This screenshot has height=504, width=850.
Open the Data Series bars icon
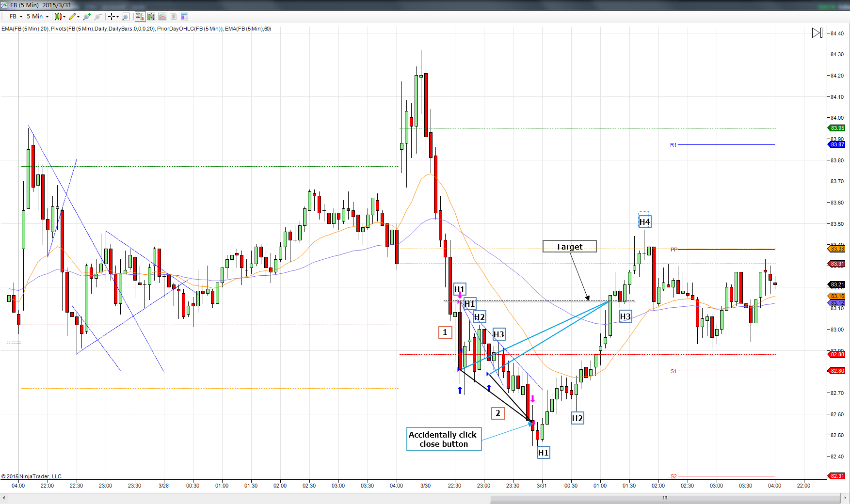click(151, 16)
